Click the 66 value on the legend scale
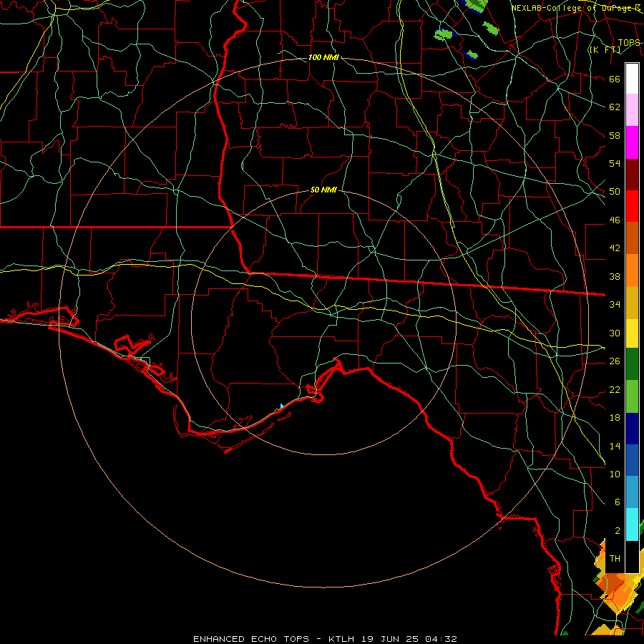The height and width of the screenshot is (644, 644). point(615,79)
